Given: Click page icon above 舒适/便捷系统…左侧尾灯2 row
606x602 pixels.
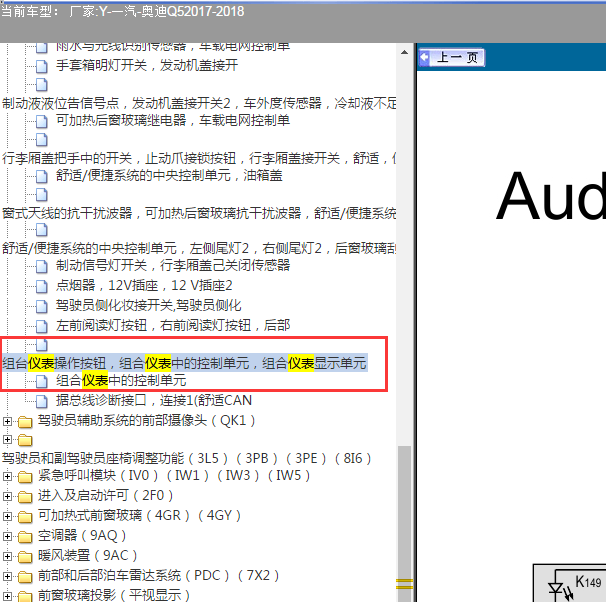Looking at the screenshot, I should click(x=42, y=230).
